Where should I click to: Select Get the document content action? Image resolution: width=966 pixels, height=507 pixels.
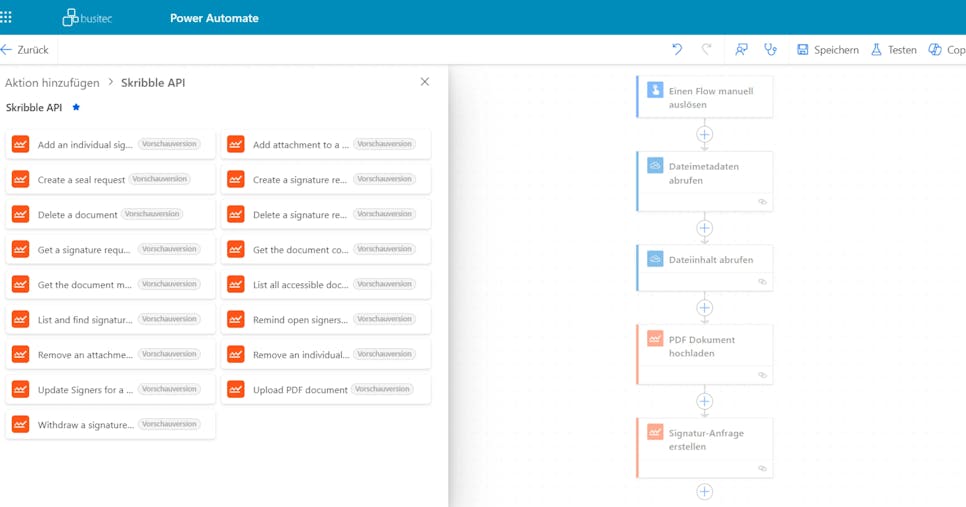tap(326, 250)
